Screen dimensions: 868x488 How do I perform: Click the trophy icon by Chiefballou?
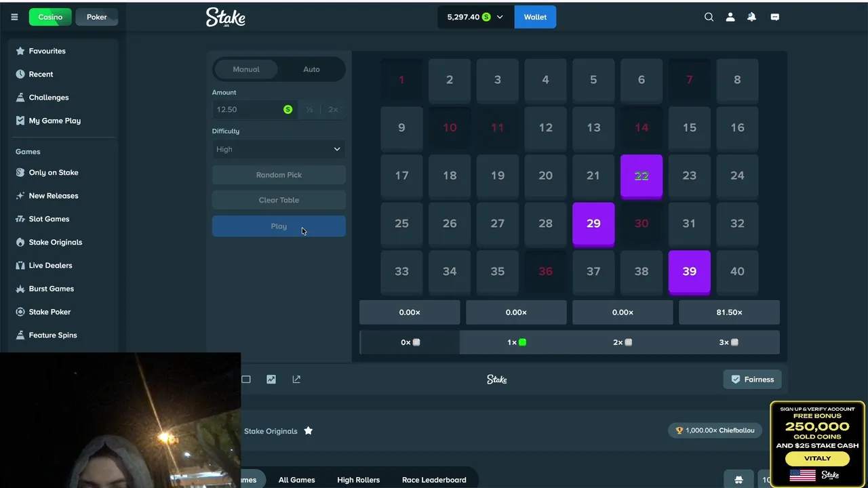coord(679,430)
